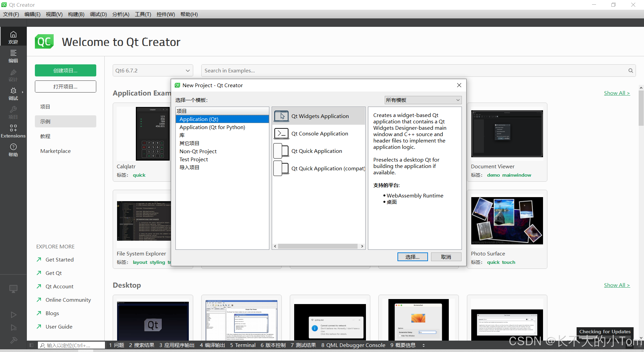This screenshot has height=352, width=644.
Task: Open the Welcome (欢迎) mode icon
Action: pos(13,37)
